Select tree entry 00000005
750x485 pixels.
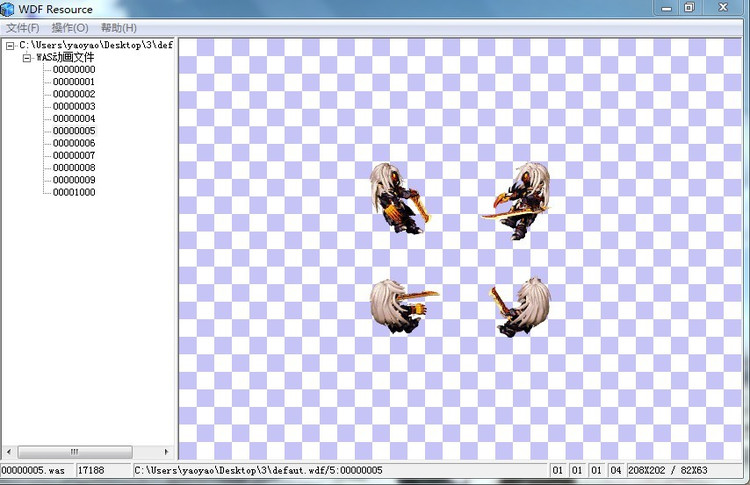74,131
